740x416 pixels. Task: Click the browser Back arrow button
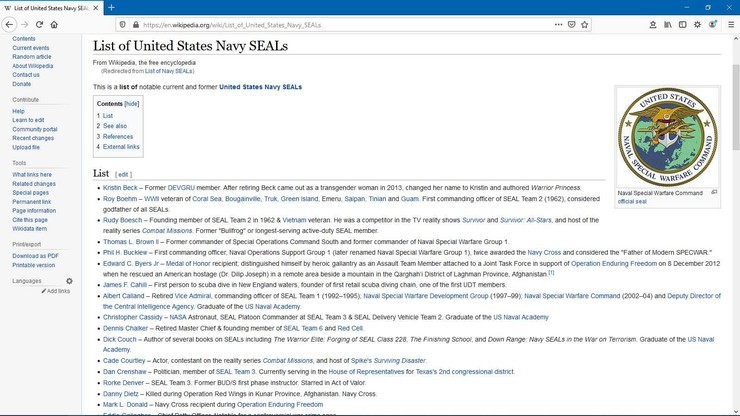click(10, 25)
